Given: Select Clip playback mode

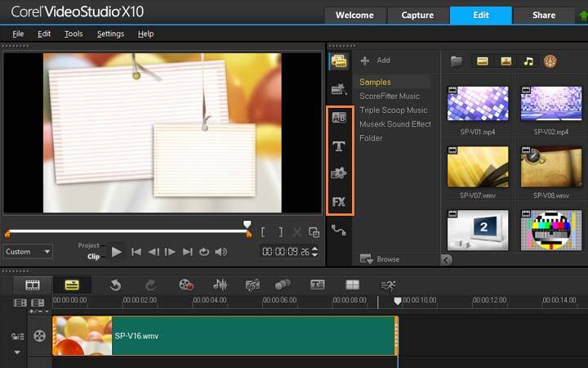Looking at the screenshot, I should pyautogui.click(x=93, y=257).
